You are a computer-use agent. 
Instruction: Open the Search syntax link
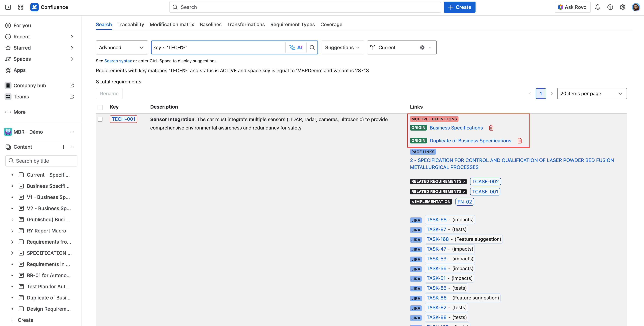click(x=118, y=61)
